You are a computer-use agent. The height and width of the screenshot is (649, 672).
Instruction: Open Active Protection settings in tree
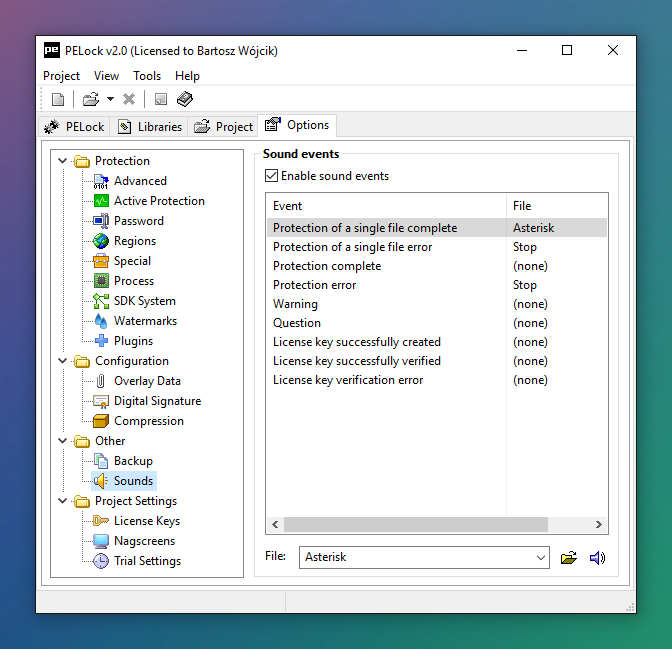point(158,201)
